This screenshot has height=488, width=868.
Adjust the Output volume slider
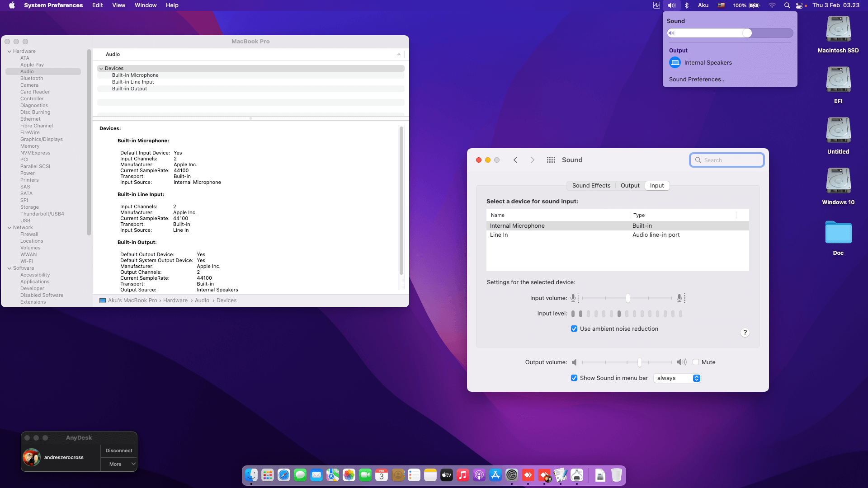[x=639, y=362]
